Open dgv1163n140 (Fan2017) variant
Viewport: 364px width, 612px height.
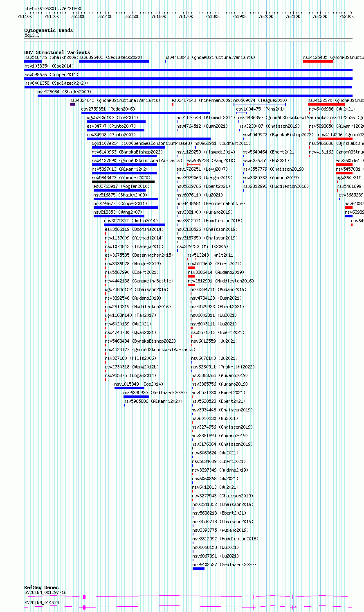pyautogui.click(x=130, y=316)
